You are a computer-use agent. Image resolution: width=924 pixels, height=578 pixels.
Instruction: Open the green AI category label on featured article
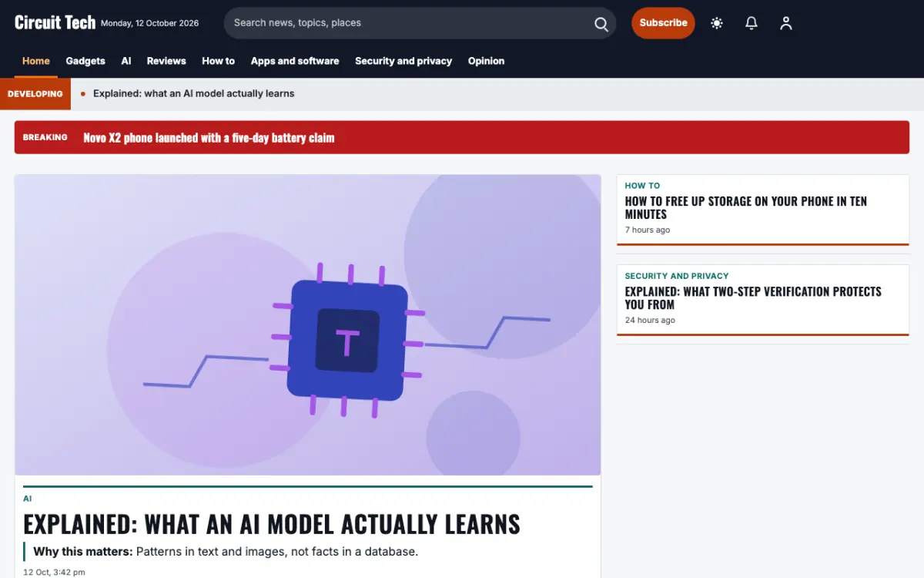[x=28, y=499]
